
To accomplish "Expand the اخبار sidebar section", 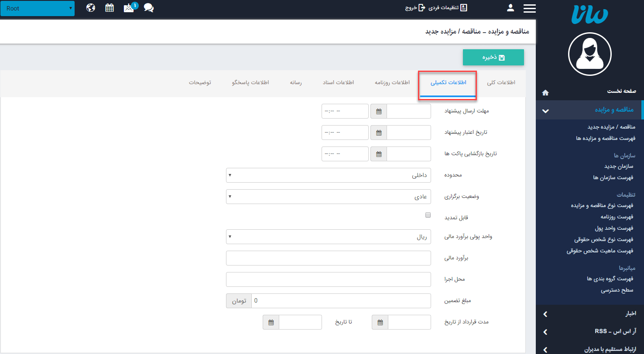I will tap(589, 314).
